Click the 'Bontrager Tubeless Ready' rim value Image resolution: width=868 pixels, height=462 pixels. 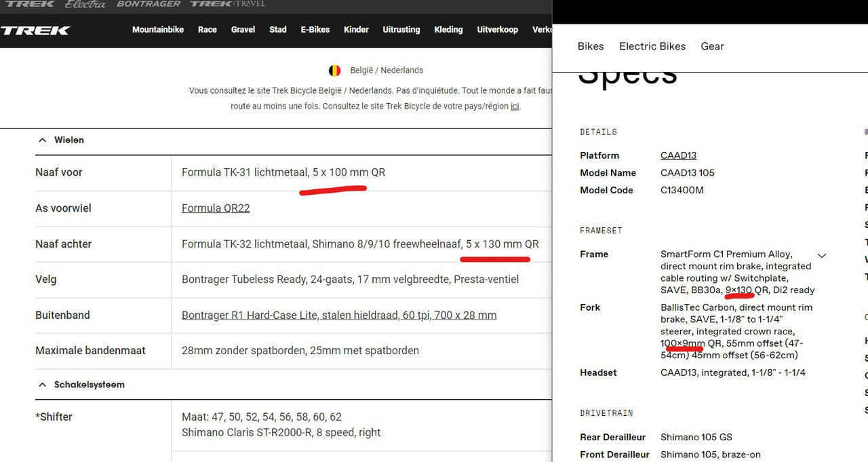350,280
